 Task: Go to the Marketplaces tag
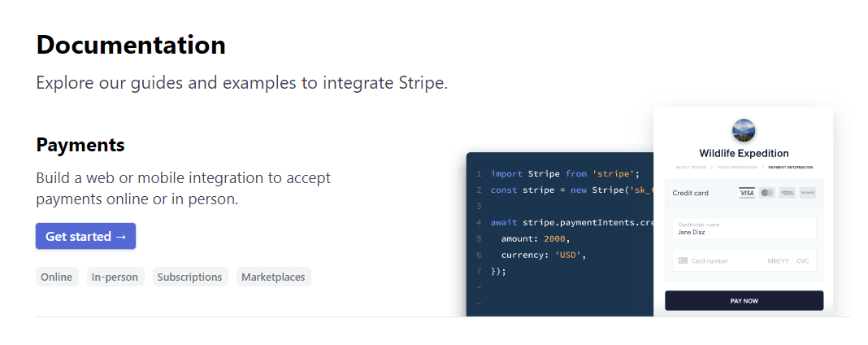coord(274,277)
